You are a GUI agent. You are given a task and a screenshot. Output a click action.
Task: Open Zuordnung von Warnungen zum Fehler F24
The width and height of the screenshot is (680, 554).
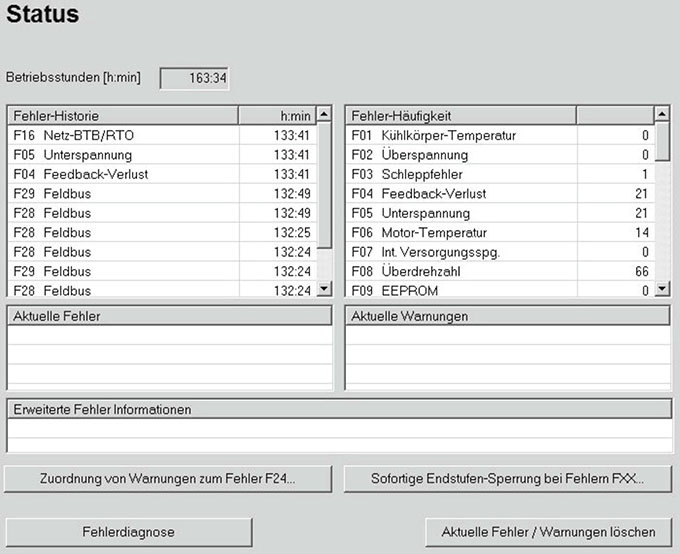tap(168, 479)
